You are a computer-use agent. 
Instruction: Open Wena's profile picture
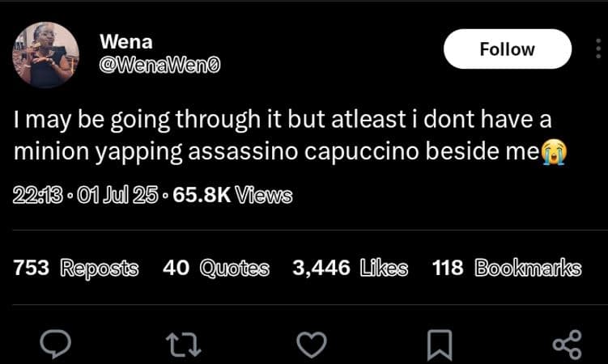pyautogui.click(x=45, y=55)
